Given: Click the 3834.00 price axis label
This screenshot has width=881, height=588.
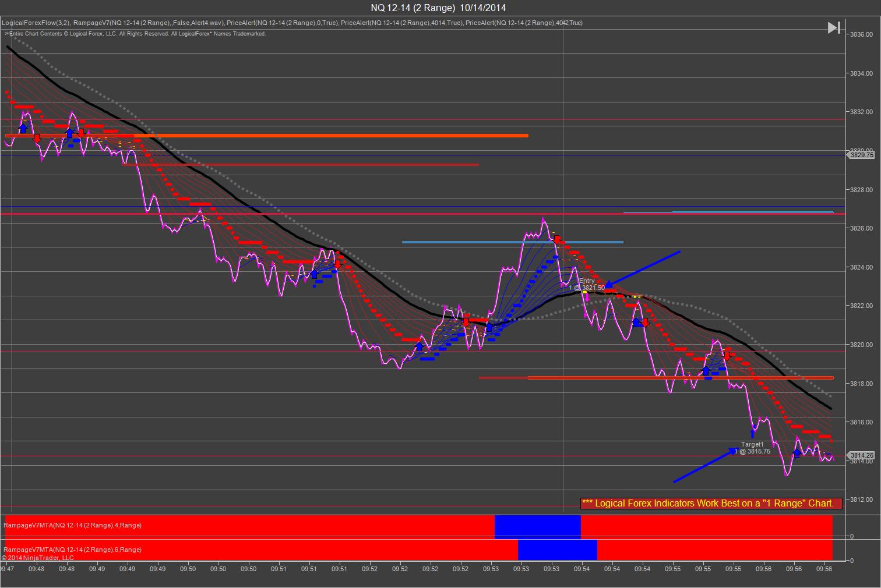Looking at the screenshot, I should click(x=861, y=73).
